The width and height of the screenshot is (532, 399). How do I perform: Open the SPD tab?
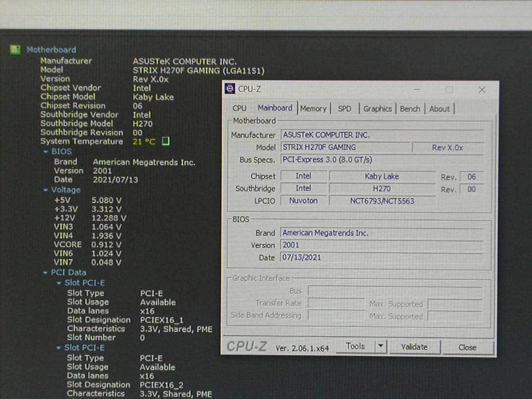click(x=345, y=108)
